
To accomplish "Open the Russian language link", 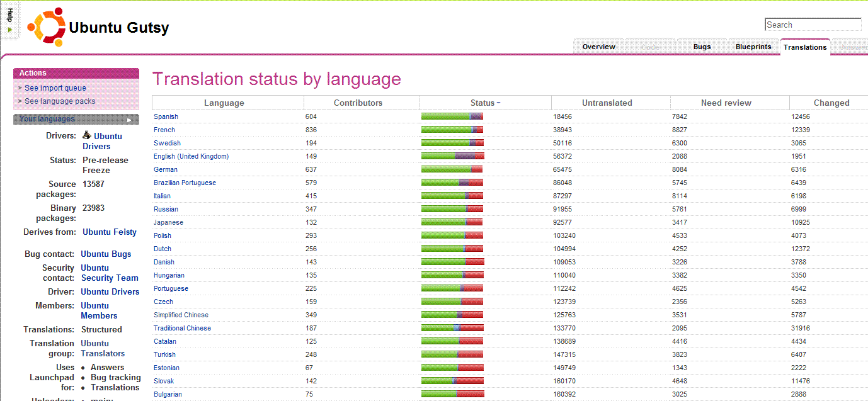I will [166, 209].
